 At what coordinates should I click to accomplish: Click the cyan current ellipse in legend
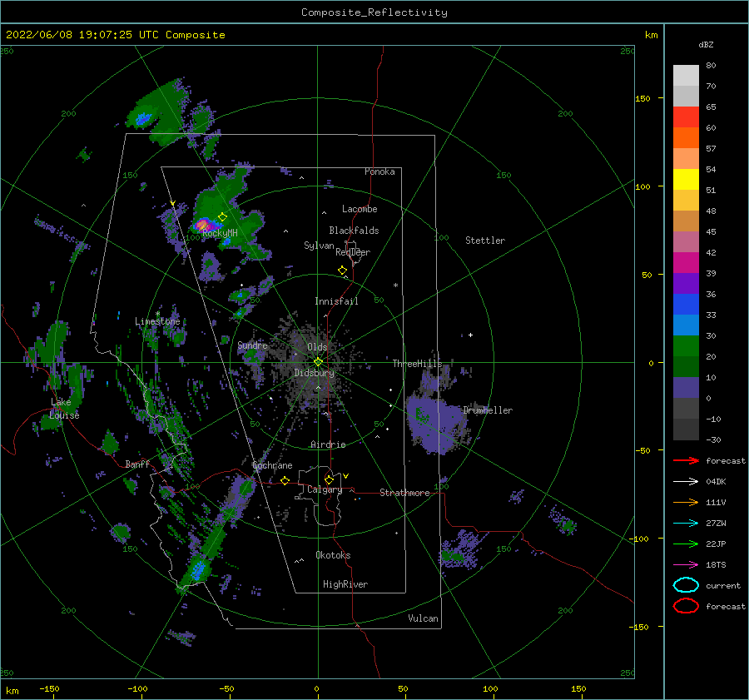[x=686, y=585]
